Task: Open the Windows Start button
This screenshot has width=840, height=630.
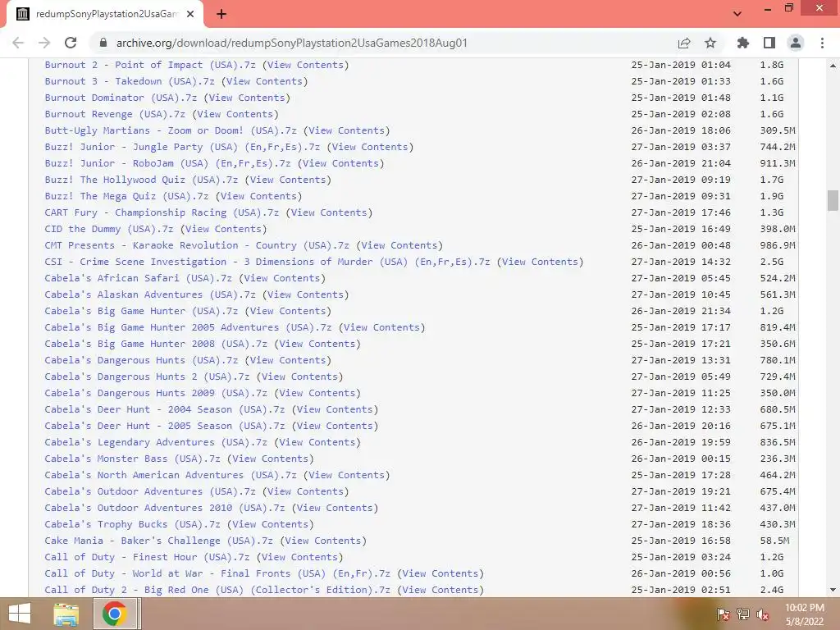Action: coord(20,614)
